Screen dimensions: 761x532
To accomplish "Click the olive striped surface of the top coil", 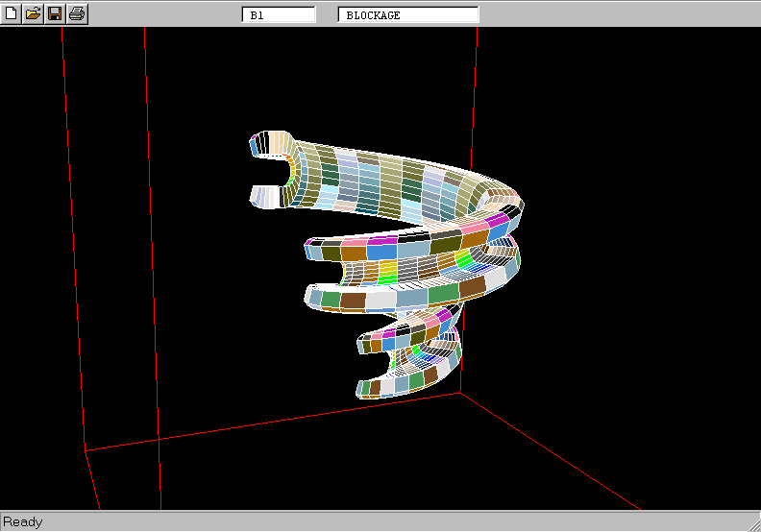I will [x=384, y=182].
